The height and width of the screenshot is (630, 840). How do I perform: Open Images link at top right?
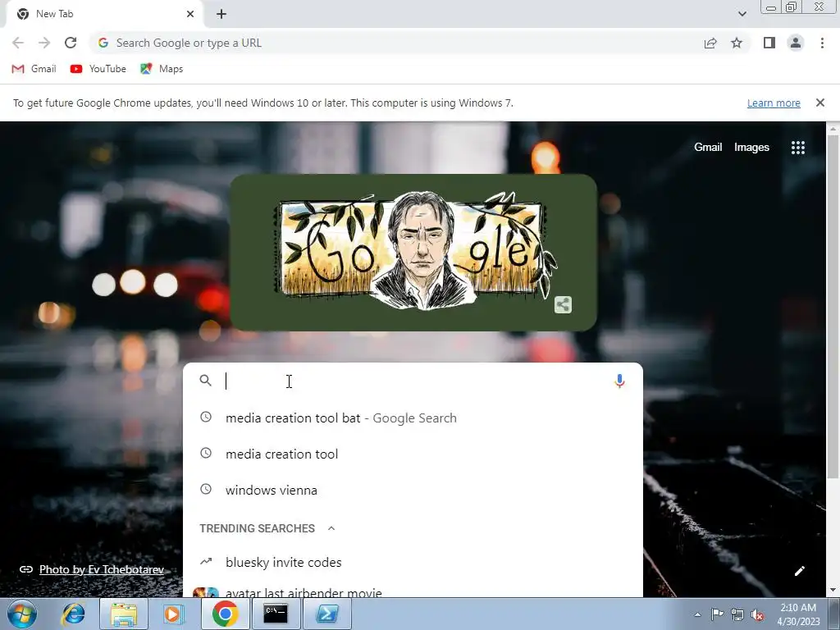click(x=751, y=148)
